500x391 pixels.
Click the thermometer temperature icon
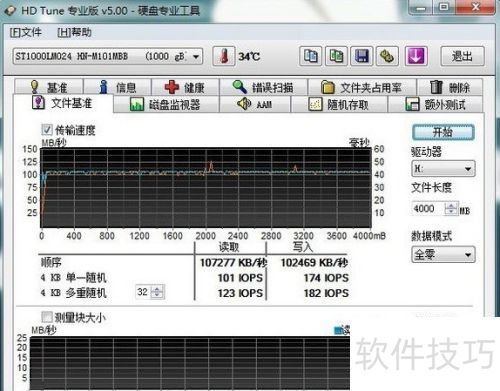tap(224, 56)
